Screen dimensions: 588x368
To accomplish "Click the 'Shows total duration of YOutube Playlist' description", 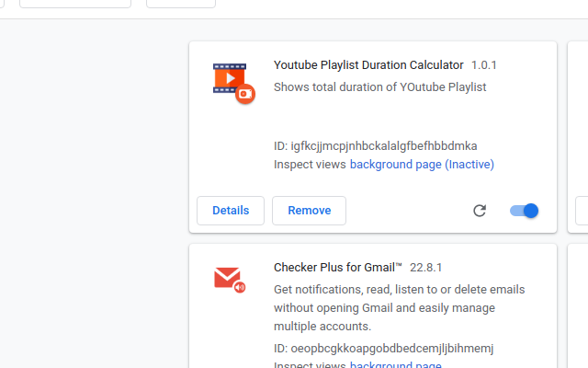I will tap(379, 87).
